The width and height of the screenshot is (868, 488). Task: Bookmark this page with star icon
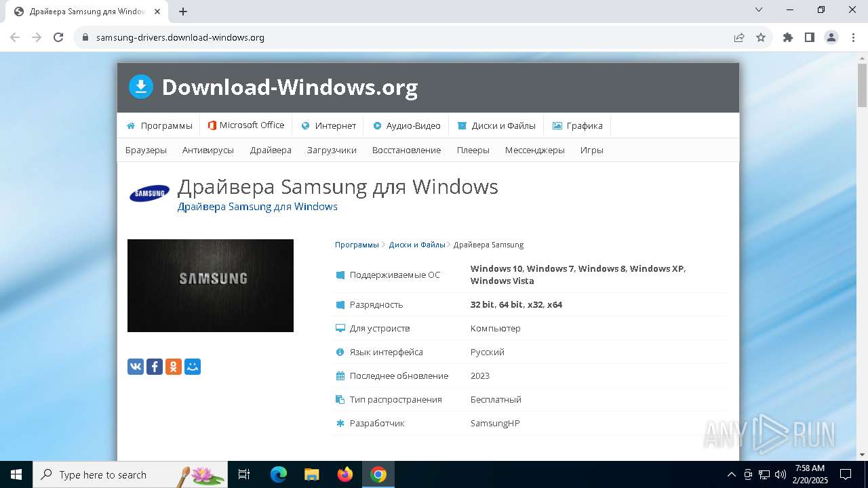click(x=761, y=37)
